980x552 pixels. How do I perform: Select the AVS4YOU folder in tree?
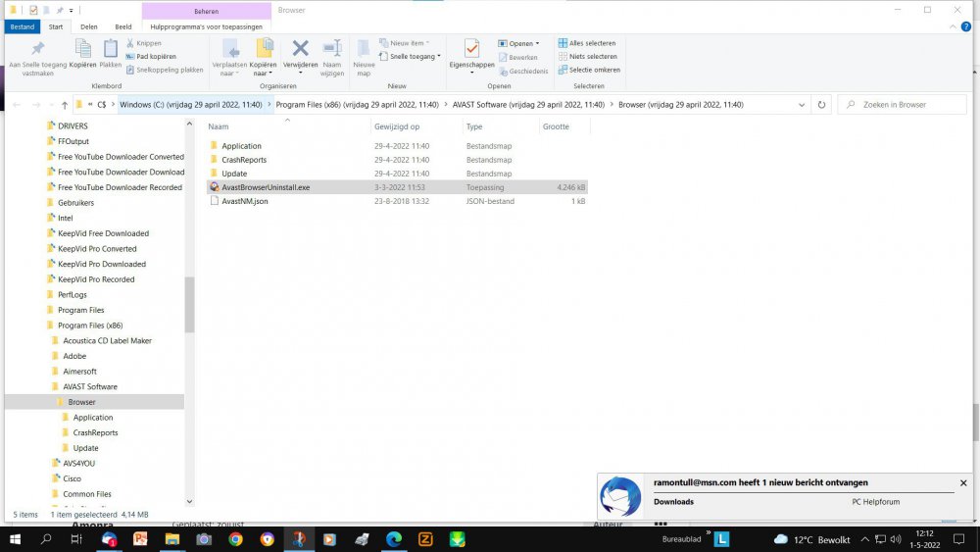pos(78,463)
